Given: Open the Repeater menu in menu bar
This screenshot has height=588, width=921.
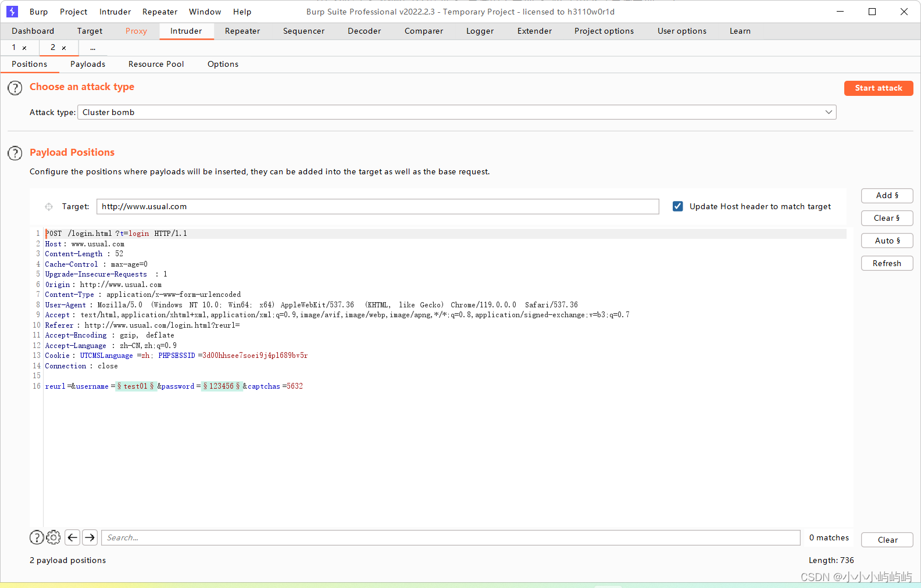Looking at the screenshot, I should 160,12.
